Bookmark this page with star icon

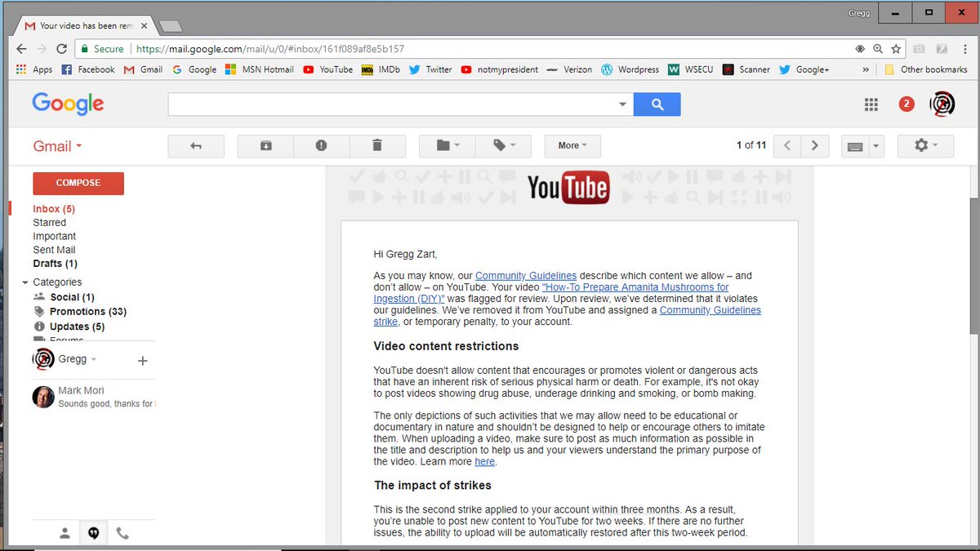896,49
